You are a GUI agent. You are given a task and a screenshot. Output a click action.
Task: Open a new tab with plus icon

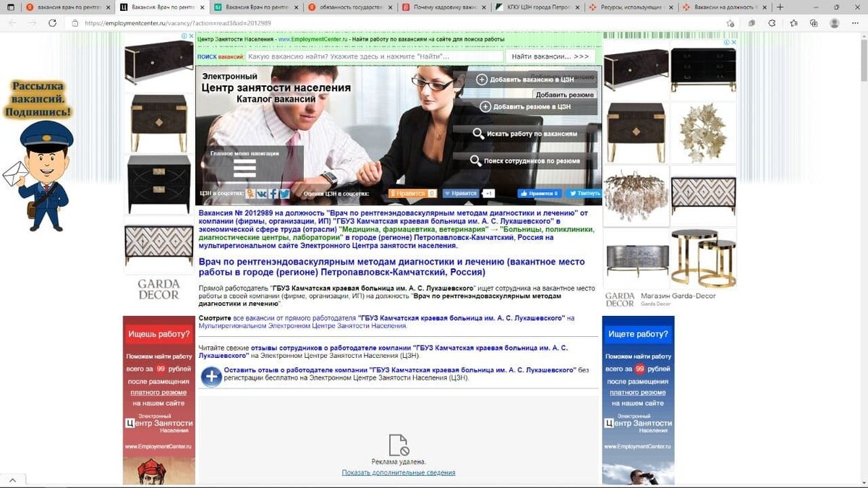coord(780,7)
